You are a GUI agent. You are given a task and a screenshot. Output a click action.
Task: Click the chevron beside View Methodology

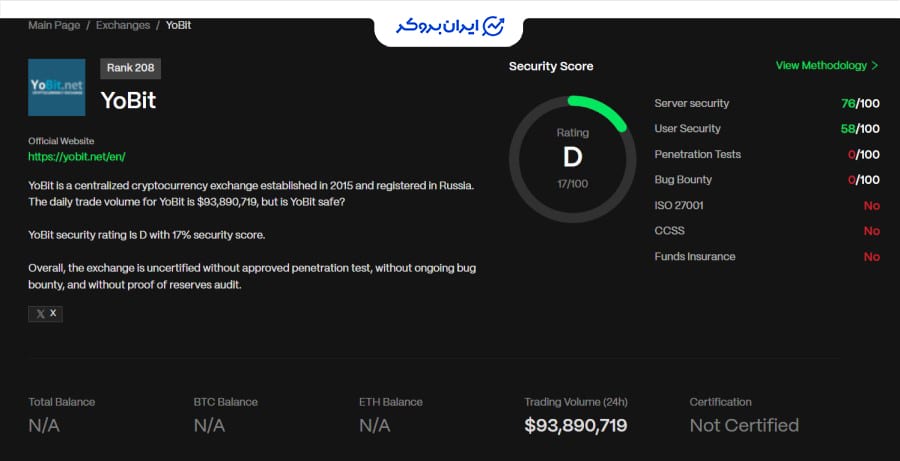875,65
